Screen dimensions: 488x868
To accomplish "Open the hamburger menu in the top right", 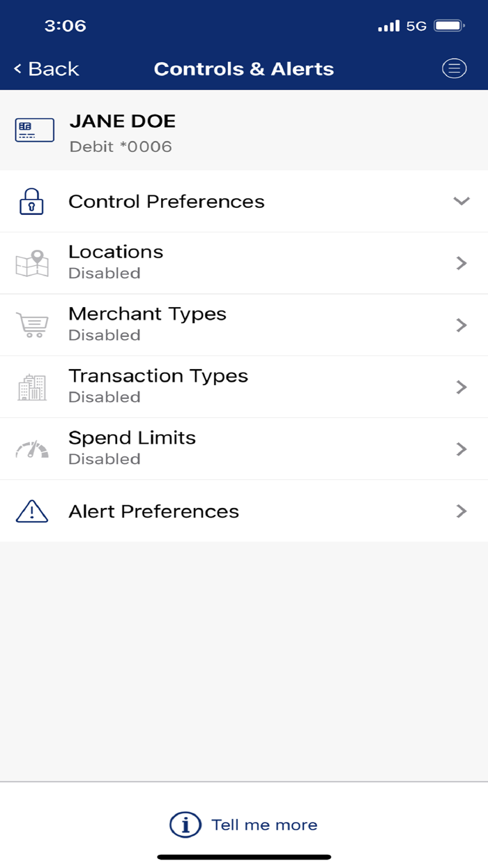I will tap(454, 68).
